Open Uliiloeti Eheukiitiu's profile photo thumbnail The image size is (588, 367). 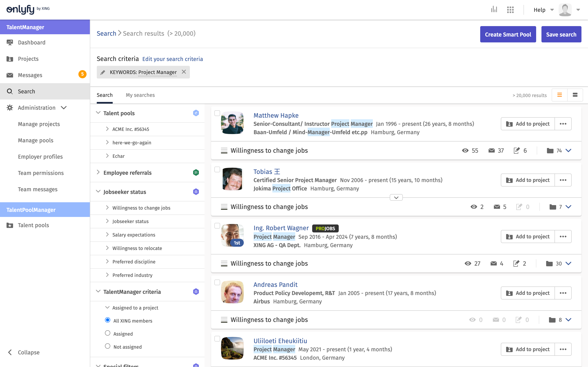click(232, 348)
